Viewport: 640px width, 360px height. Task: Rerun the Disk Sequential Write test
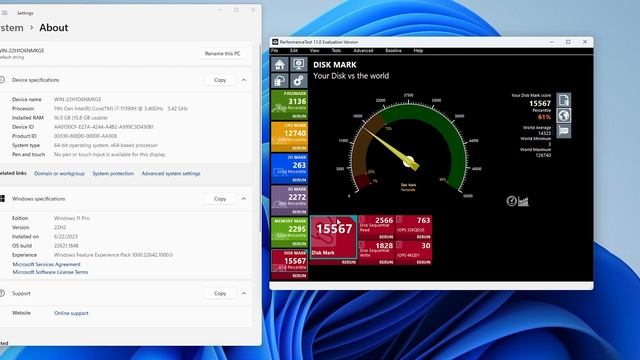386,262
